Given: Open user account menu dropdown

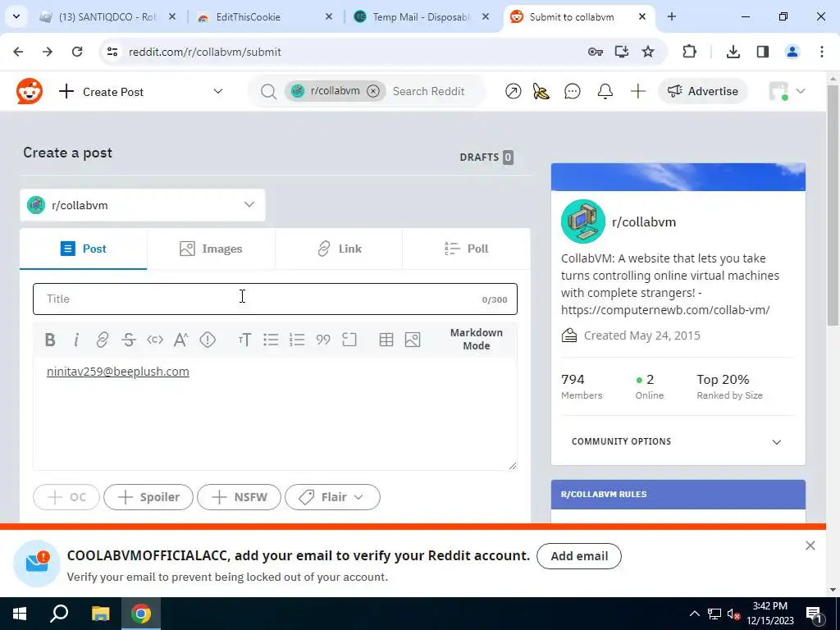Looking at the screenshot, I should point(787,92).
